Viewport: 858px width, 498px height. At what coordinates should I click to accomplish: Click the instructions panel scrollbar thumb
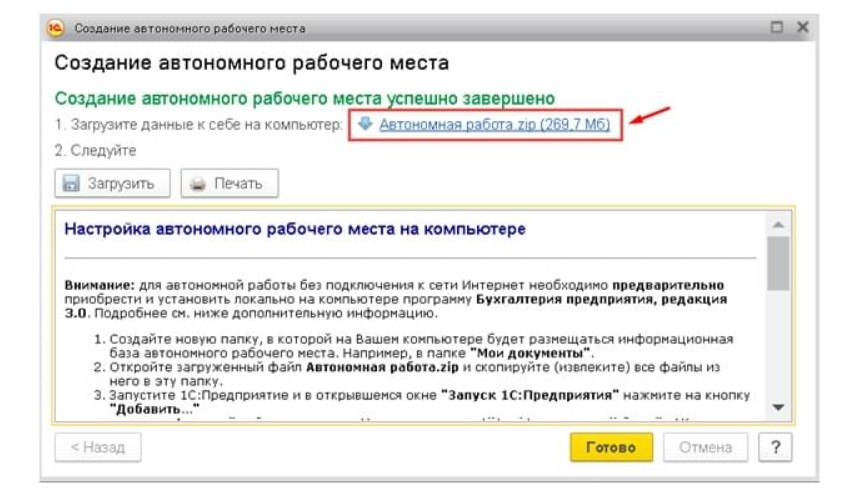click(x=778, y=263)
